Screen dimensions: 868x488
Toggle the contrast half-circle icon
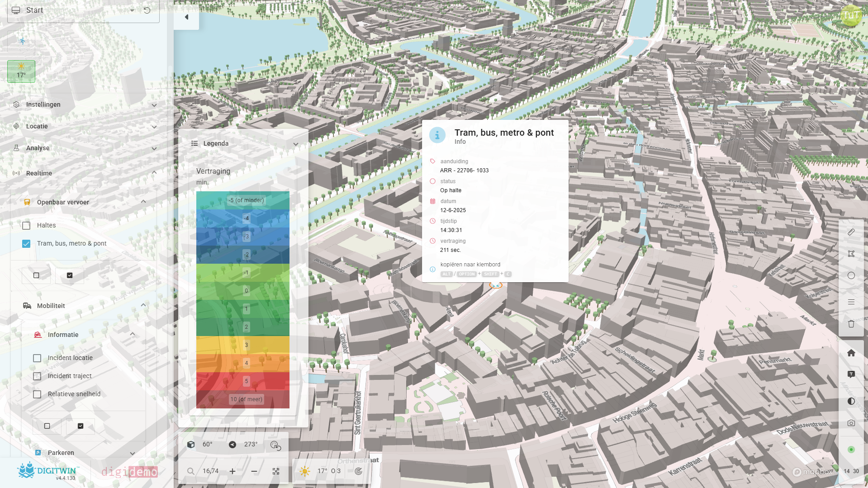851,401
